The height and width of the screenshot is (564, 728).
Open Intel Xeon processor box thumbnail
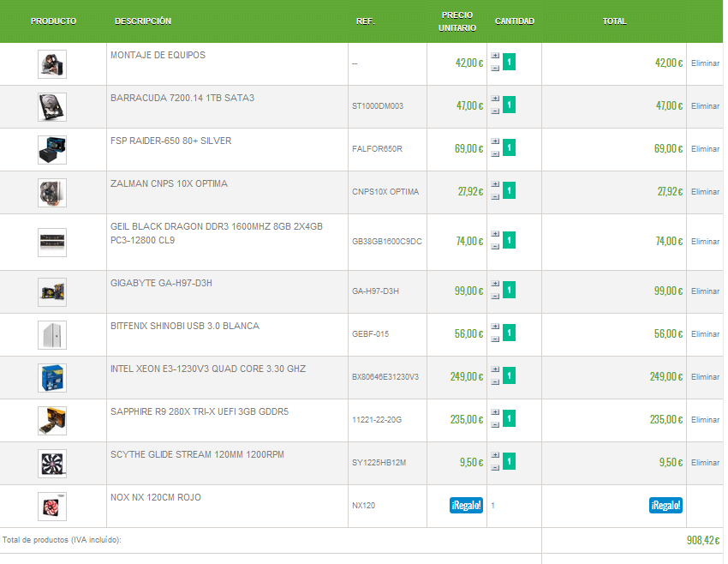[x=52, y=378]
